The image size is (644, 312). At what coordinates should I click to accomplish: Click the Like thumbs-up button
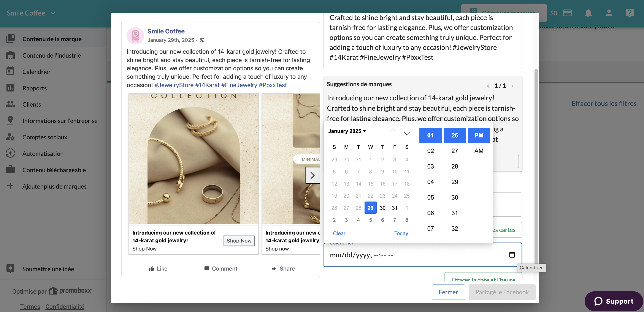tap(158, 269)
